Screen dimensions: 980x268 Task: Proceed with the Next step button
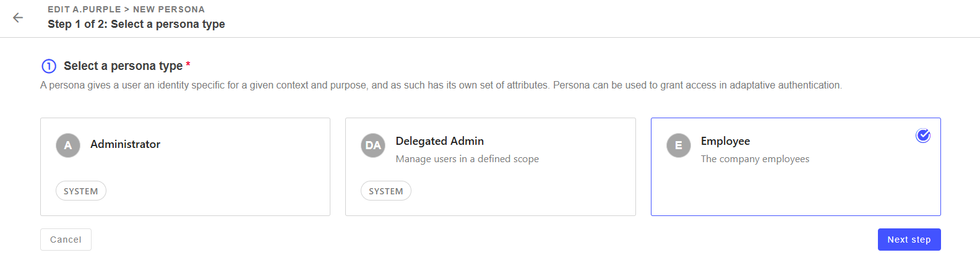[x=909, y=240]
